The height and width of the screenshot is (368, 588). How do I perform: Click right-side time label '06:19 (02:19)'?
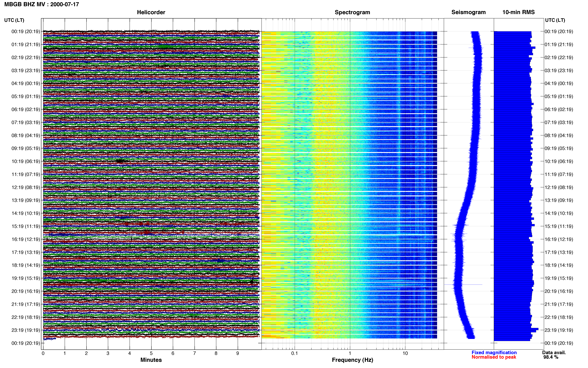click(559, 109)
